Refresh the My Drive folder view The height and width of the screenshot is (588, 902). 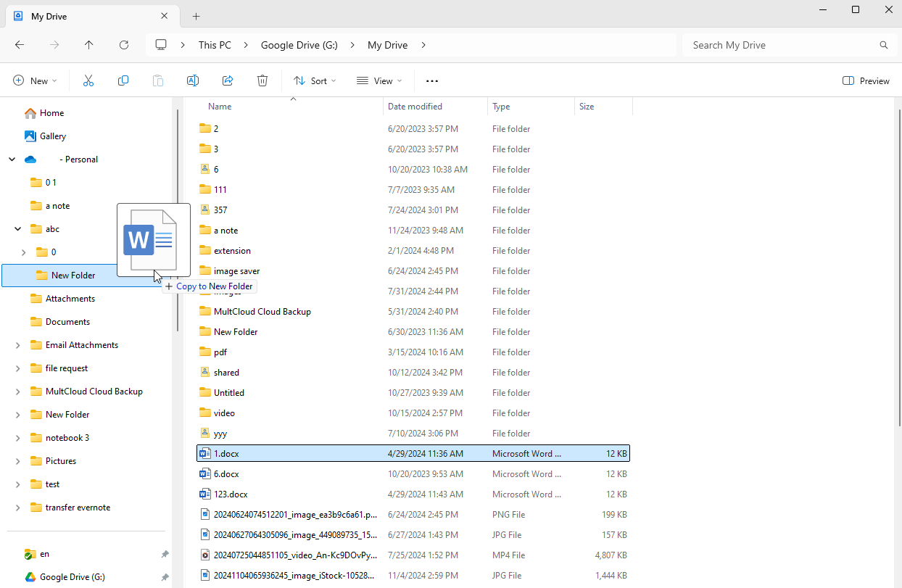(x=124, y=45)
